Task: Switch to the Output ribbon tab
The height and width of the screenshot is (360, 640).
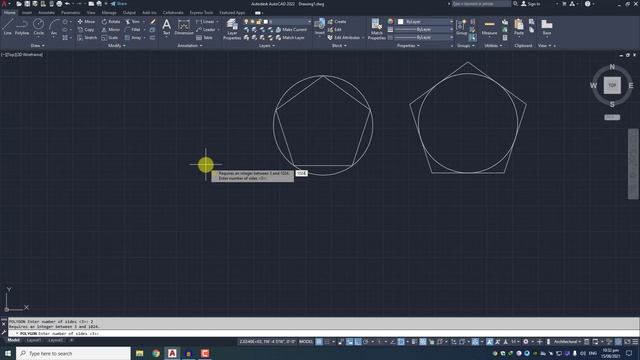Action: tap(129, 13)
